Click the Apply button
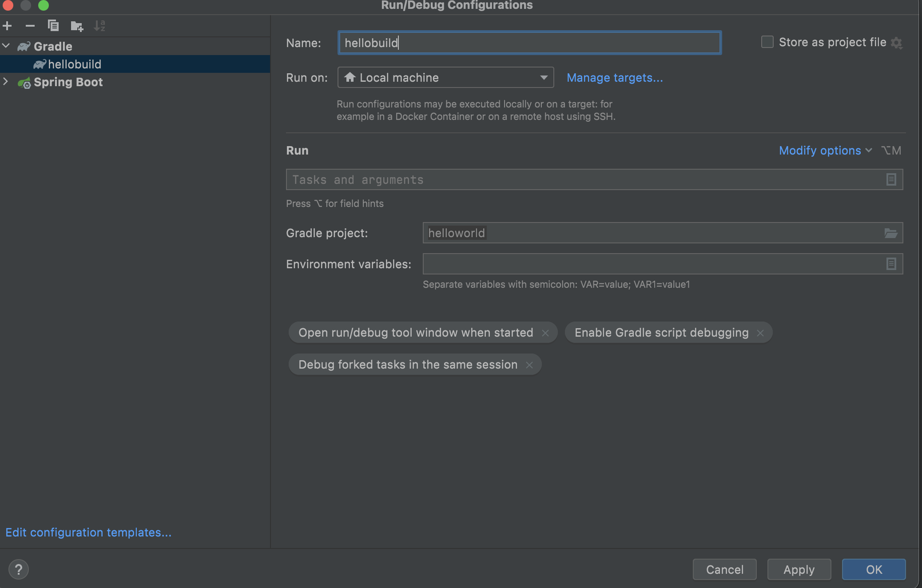 pos(799,569)
